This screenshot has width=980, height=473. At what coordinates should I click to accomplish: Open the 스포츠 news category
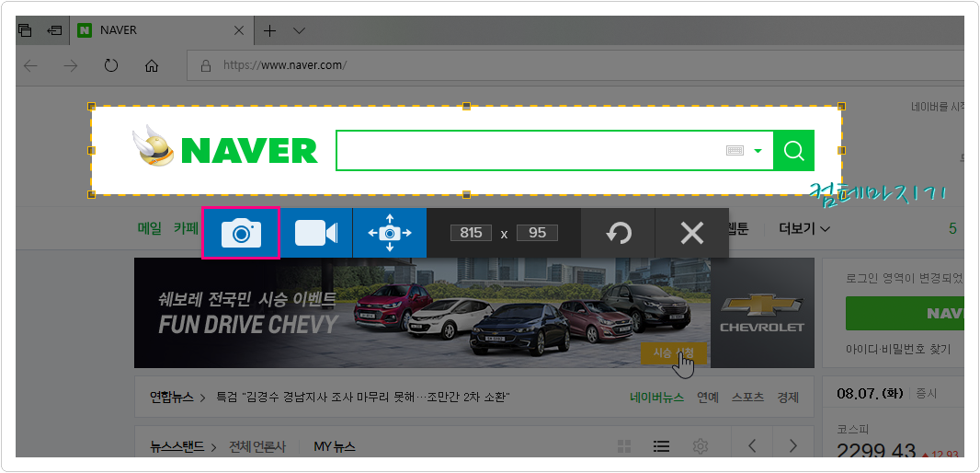[748, 398]
